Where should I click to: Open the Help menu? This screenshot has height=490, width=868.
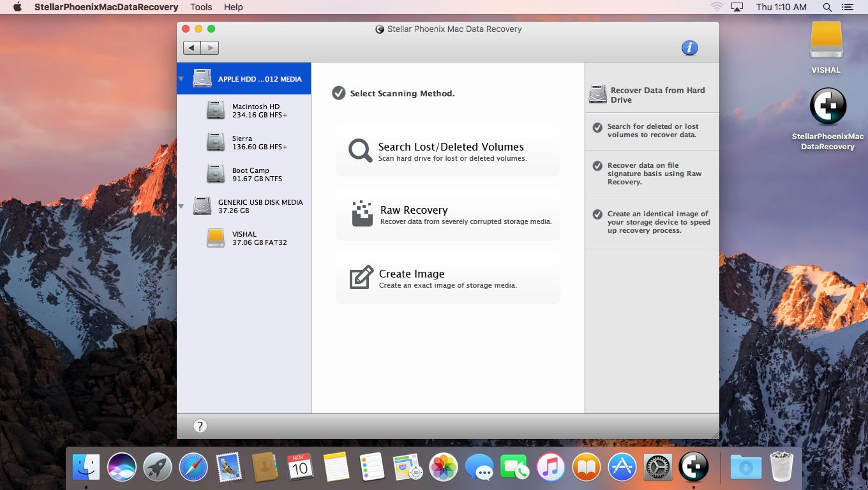pos(234,7)
